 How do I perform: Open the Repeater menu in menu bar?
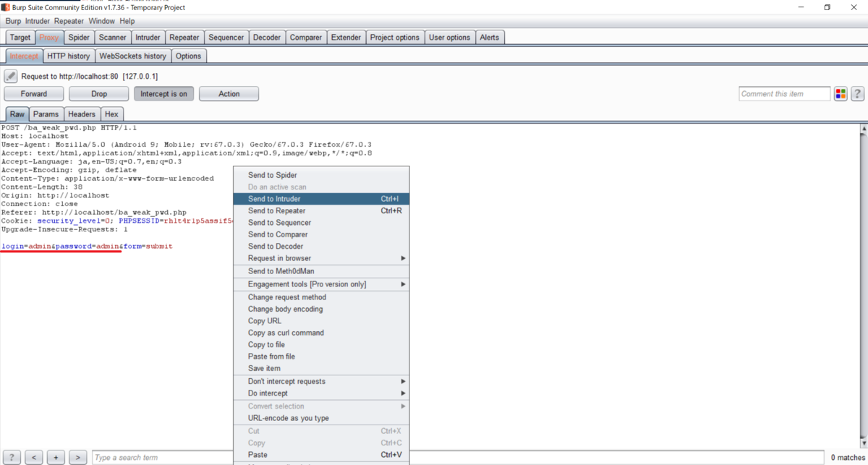(69, 22)
